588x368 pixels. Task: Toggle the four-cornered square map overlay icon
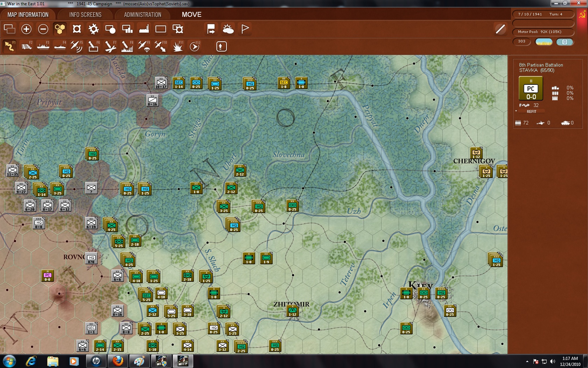(x=77, y=29)
